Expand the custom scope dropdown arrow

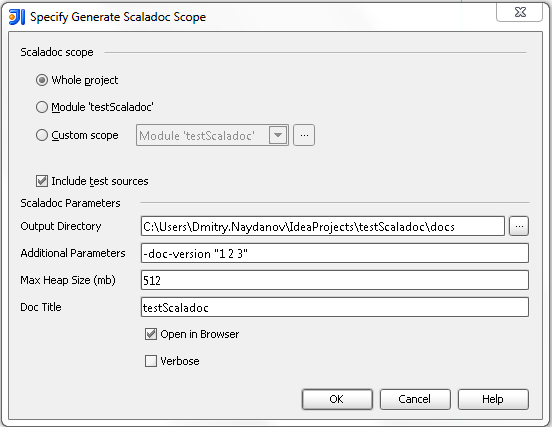pyautogui.click(x=278, y=135)
